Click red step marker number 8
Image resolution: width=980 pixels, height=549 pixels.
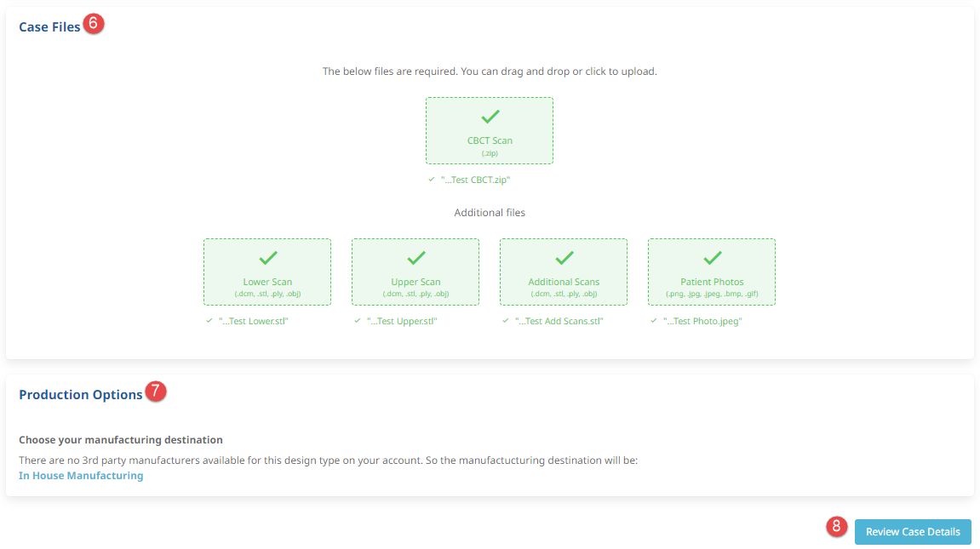point(836,527)
